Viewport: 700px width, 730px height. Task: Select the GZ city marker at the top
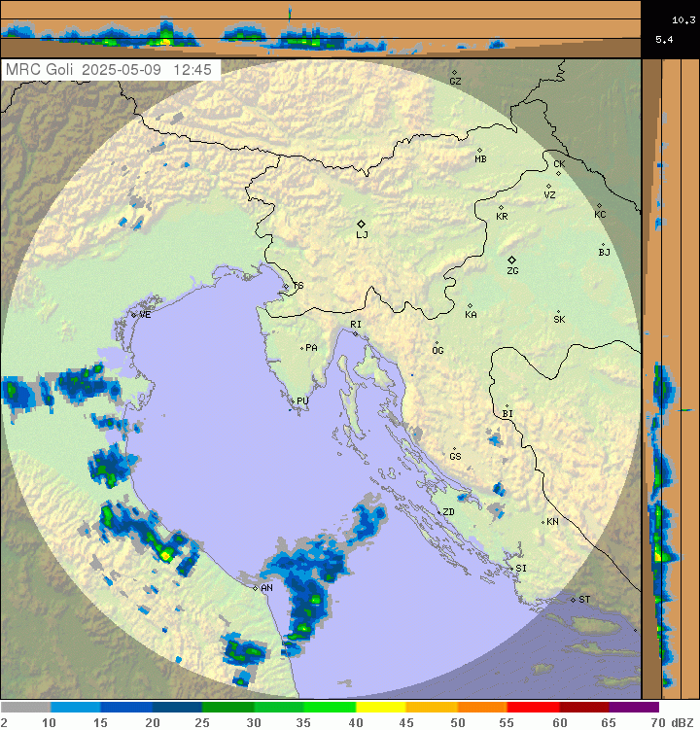point(455,73)
